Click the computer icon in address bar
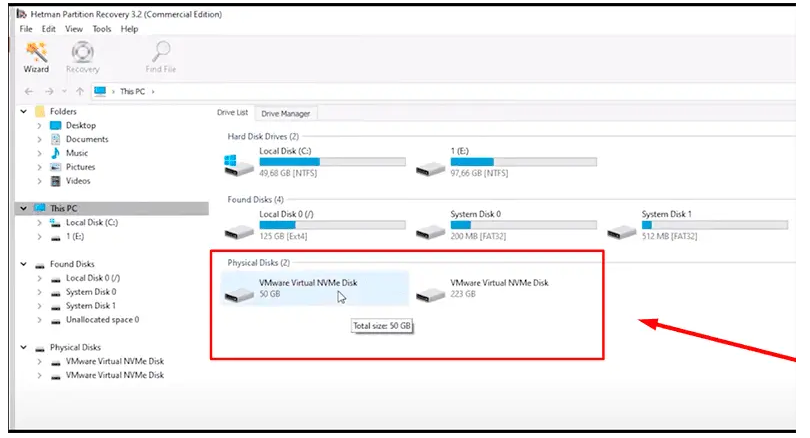The width and height of the screenshot is (810, 438). point(100,91)
